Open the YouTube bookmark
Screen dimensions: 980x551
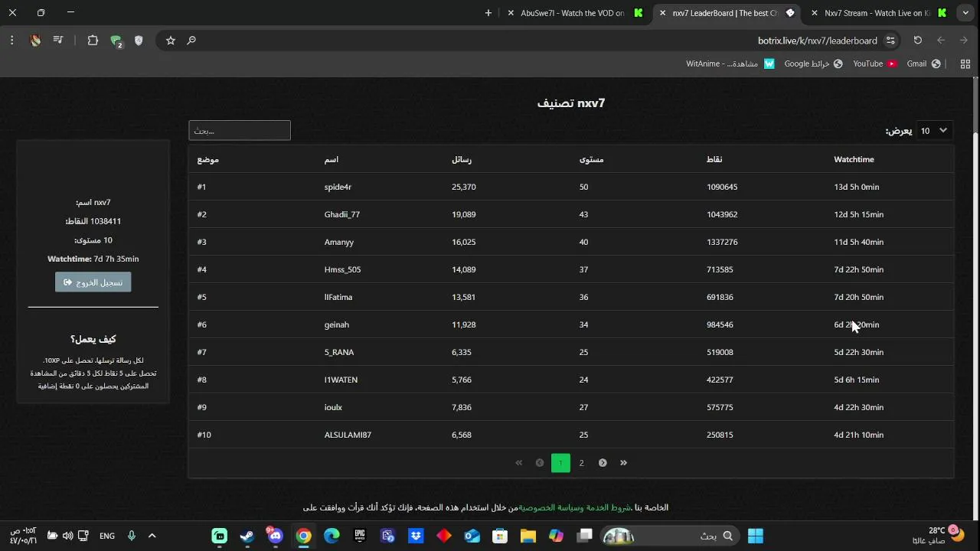(875, 64)
